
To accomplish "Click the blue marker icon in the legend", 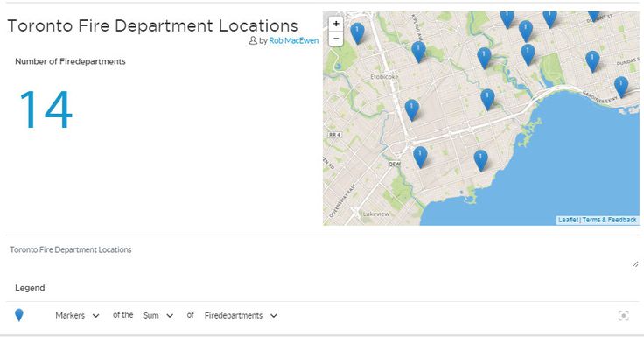I will pyautogui.click(x=19, y=315).
